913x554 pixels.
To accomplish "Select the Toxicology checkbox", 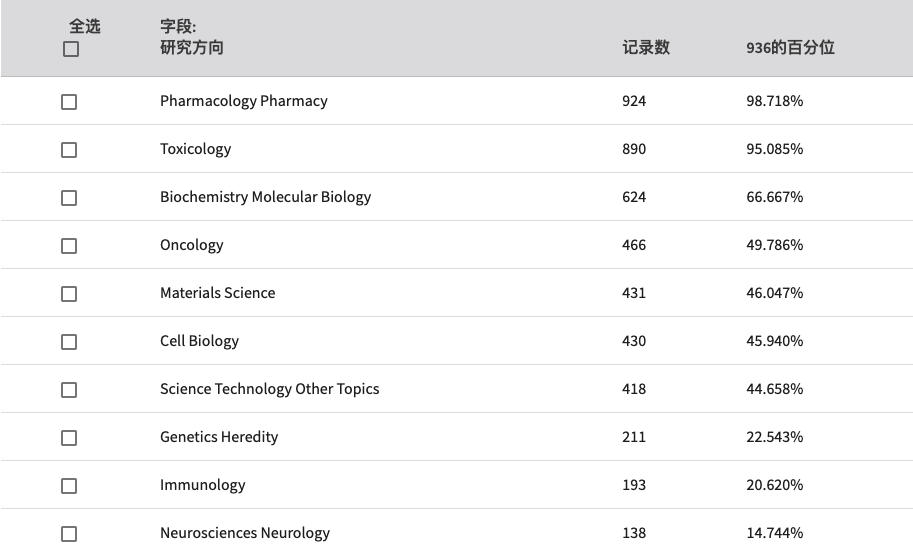I will coord(69,150).
